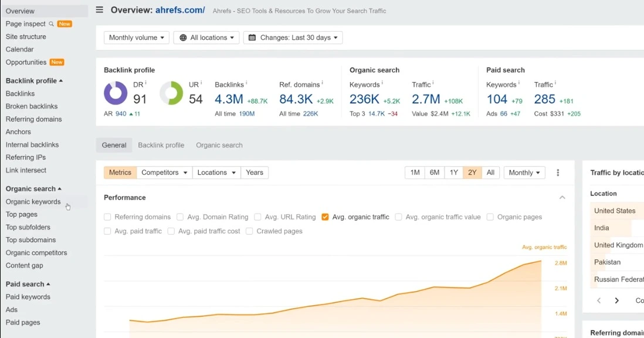This screenshot has height=338, width=644.
Task: Click the globe icon in All locations
Action: (183, 38)
